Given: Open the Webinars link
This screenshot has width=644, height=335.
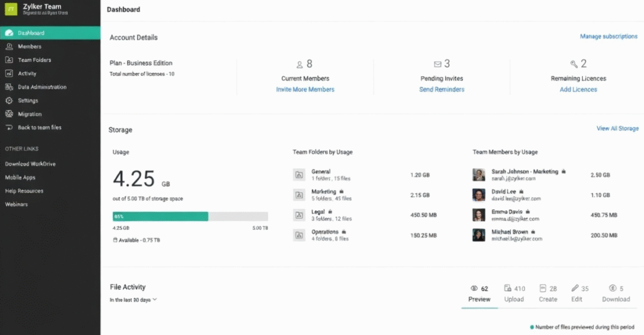Looking at the screenshot, I should pos(16,204).
